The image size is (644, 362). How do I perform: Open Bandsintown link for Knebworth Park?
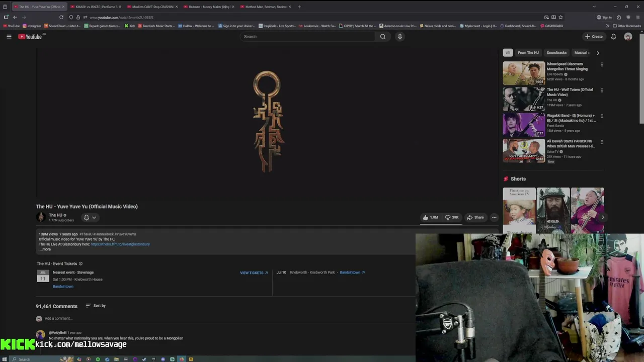(x=352, y=273)
